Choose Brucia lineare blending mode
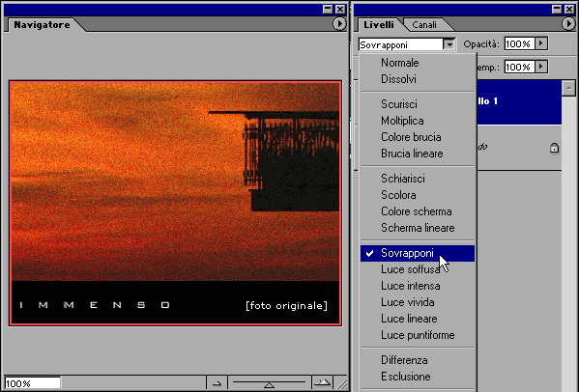579x392 pixels. click(418, 154)
